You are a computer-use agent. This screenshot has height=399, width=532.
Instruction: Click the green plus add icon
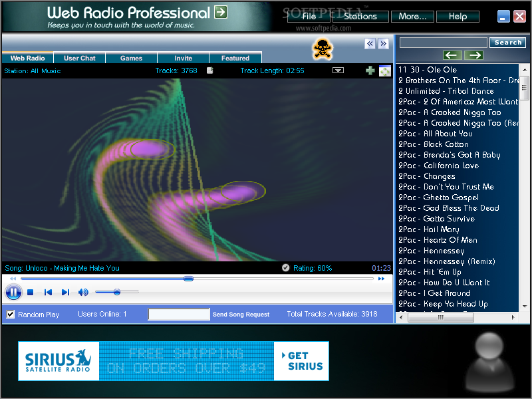point(370,70)
